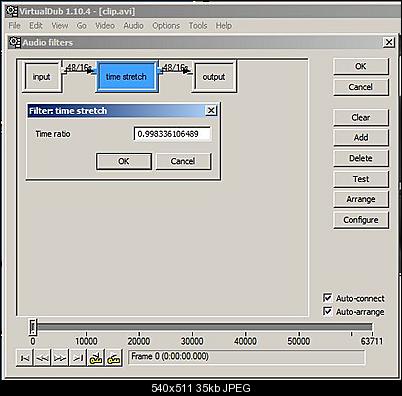Open the File menu

(14, 26)
